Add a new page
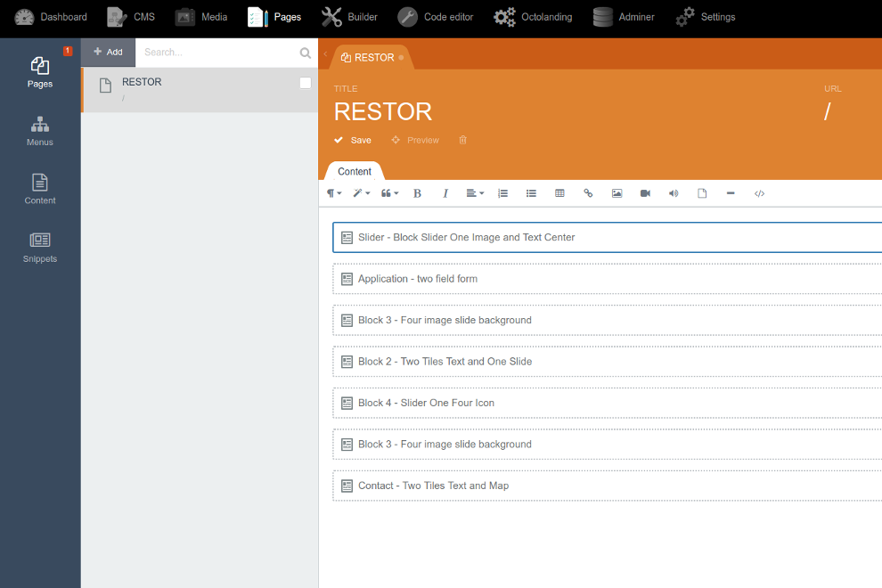The image size is (882, 588). [108, 53]
